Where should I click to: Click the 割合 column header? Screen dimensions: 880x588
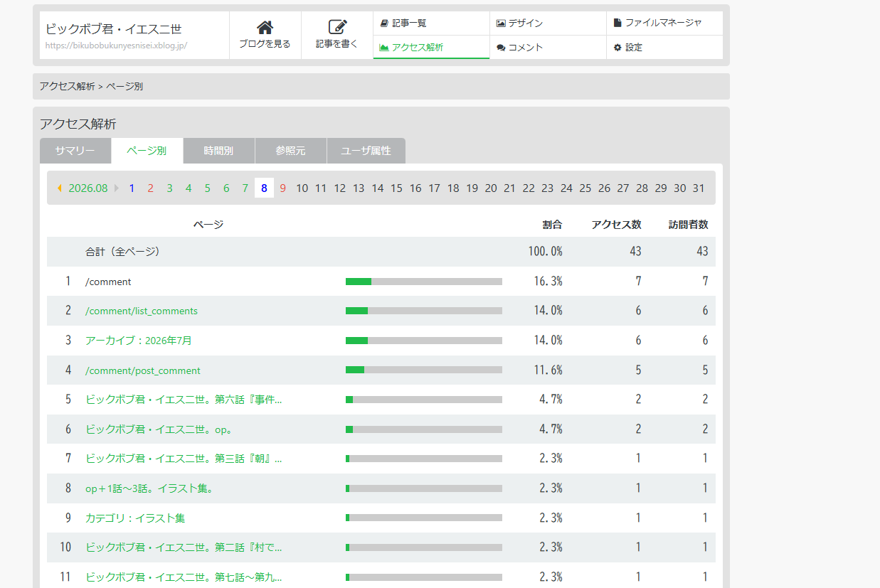pyautogui.click(x=552, y=225)
